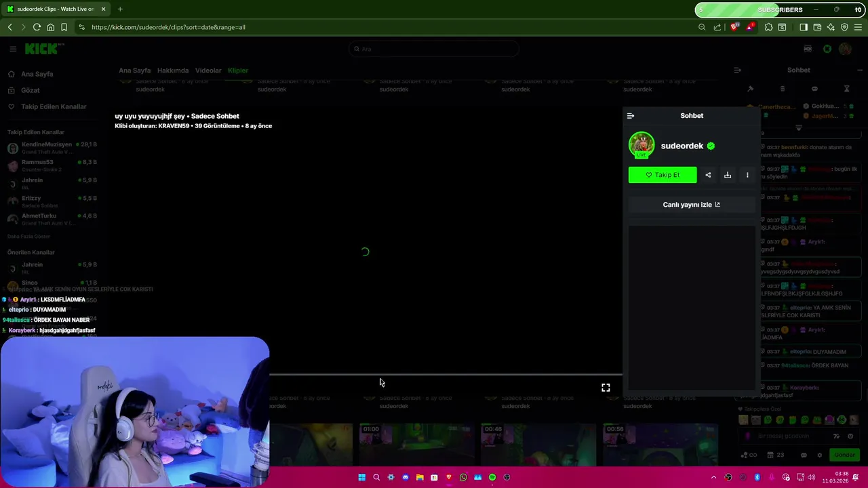Click the Takip Et follow button
Screen dimensions: 868x488
pos(663,175)
